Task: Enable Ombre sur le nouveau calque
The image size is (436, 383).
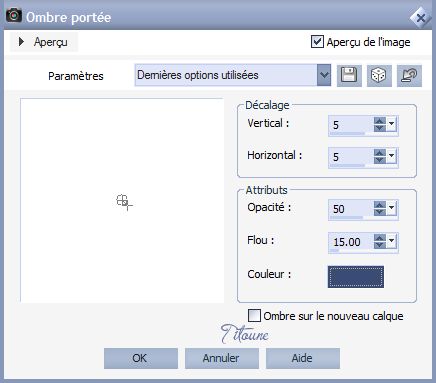Action: pos(254,315)
